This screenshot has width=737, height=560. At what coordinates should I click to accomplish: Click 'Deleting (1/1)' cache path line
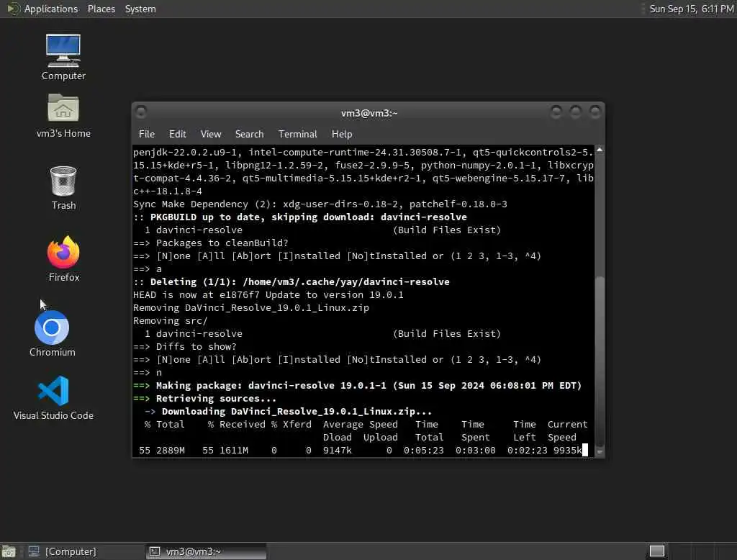tap(291, 282)
